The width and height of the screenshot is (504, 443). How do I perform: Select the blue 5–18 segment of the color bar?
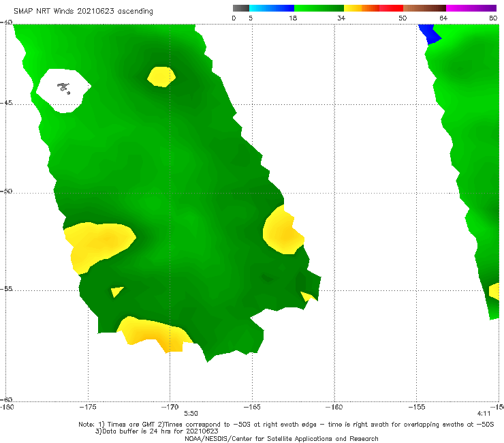(272, 8)
